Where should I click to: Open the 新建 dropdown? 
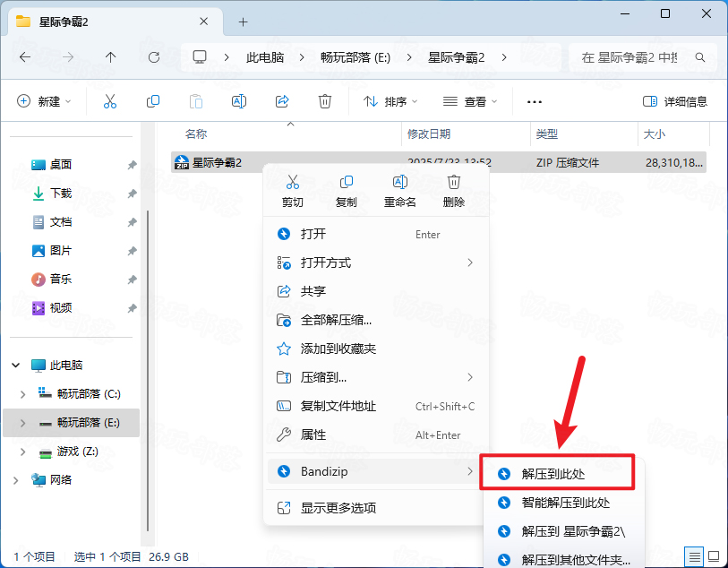[x=44, y=101]
